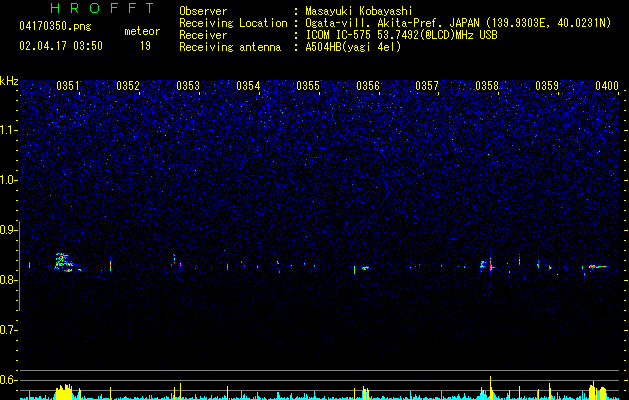Click the kHz axis unit label

pyautogui.click(x=9, y=81)
